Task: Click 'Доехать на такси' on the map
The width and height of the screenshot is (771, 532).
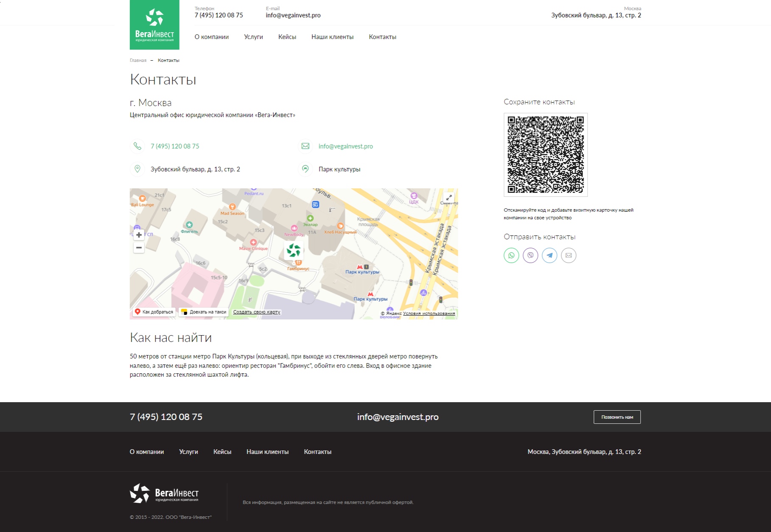Action: [x=204, y=312]
